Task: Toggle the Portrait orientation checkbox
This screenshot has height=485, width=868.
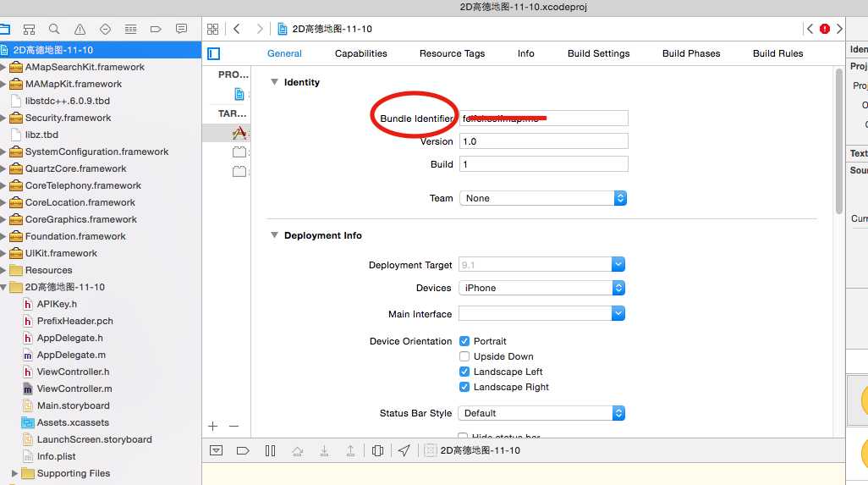Action: 464,341
